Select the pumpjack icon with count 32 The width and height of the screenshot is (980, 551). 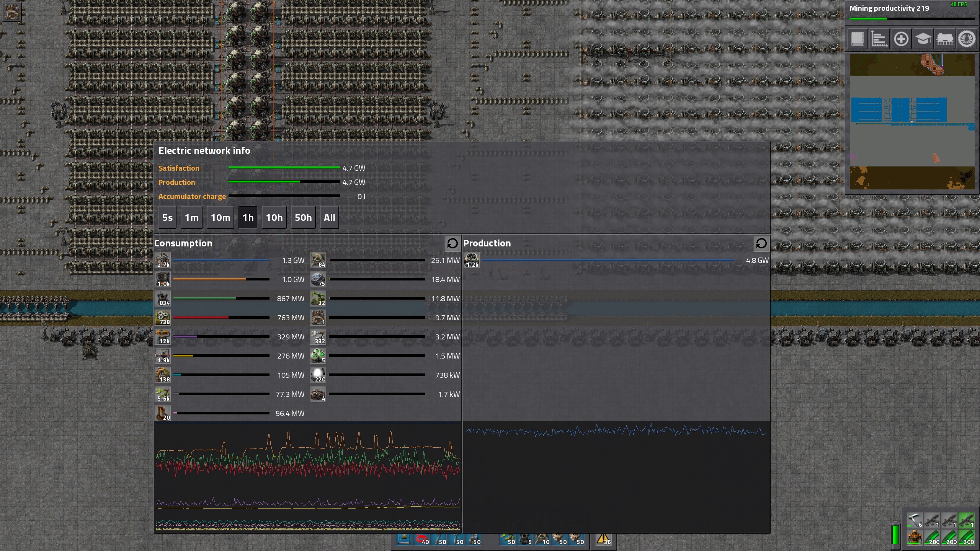(x=318, y=298)
